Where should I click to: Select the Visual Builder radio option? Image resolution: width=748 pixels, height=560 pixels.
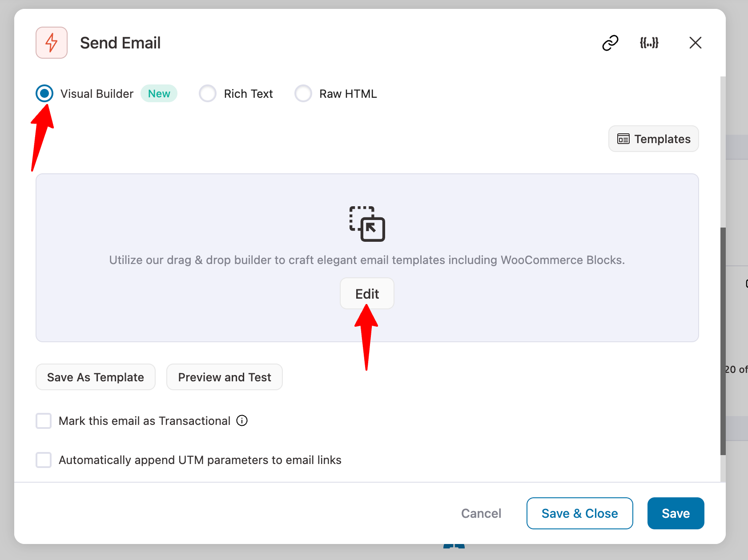coord(44,93)
